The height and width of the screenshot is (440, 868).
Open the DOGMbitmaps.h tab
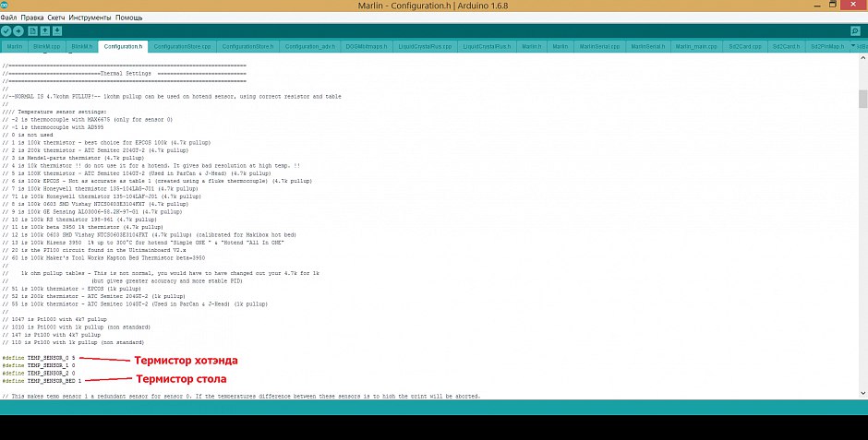coord(367,46)
